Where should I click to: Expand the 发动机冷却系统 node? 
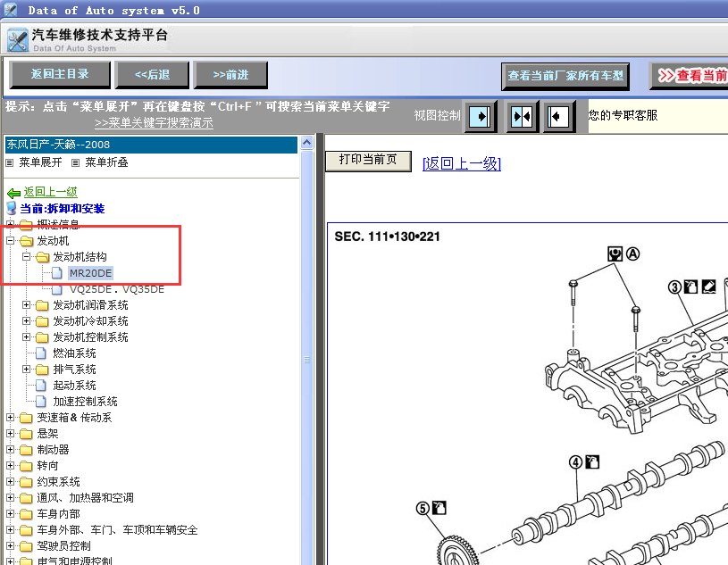(x=27, y=321)
